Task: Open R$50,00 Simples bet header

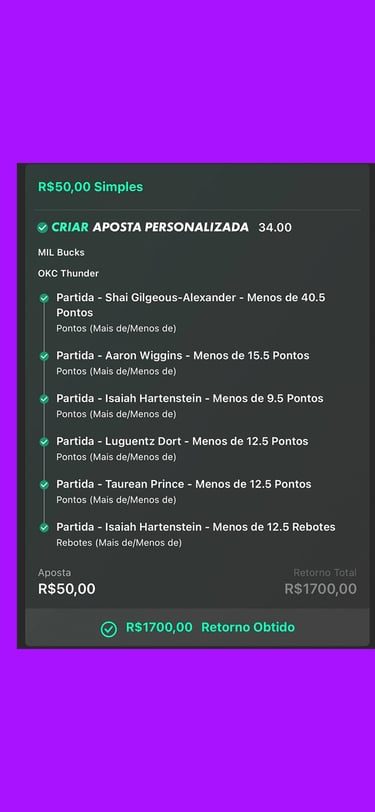Action: pos(91,187)
